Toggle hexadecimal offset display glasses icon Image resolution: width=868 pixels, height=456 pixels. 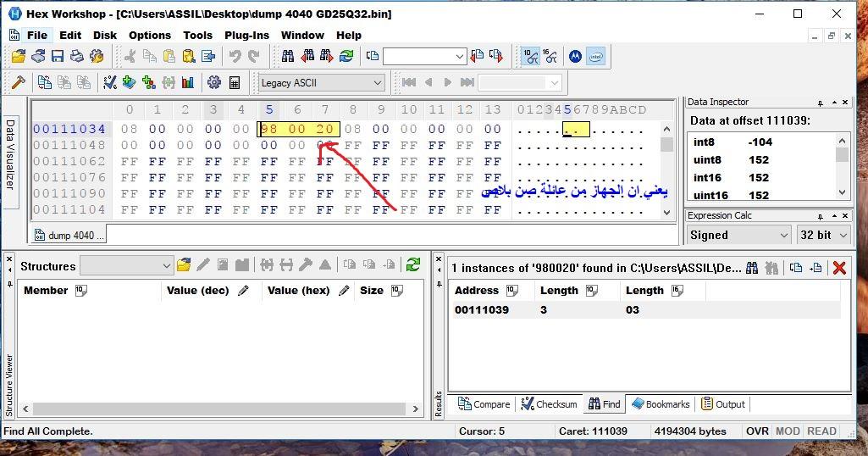(x=550, y=57)
